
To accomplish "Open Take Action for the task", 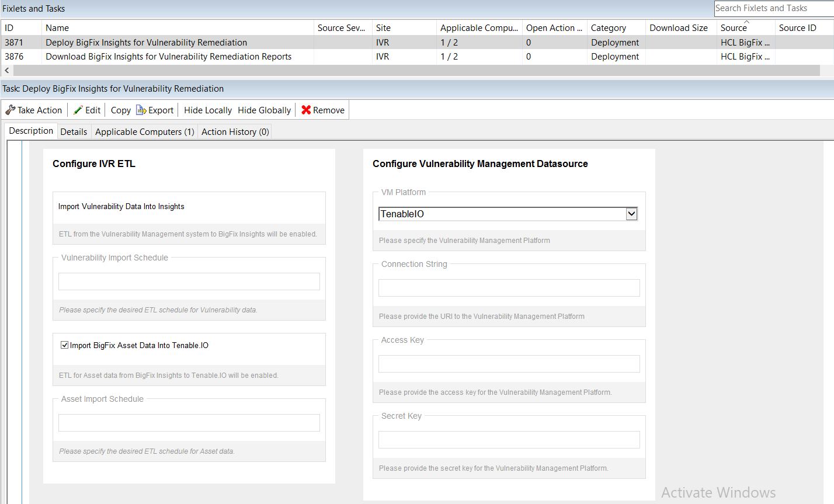I will (34, 110).
